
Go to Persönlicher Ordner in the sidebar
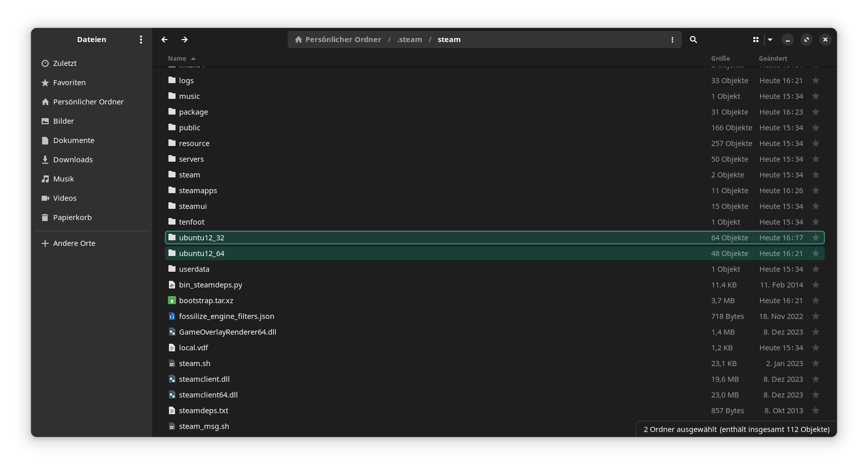[91, 102]
